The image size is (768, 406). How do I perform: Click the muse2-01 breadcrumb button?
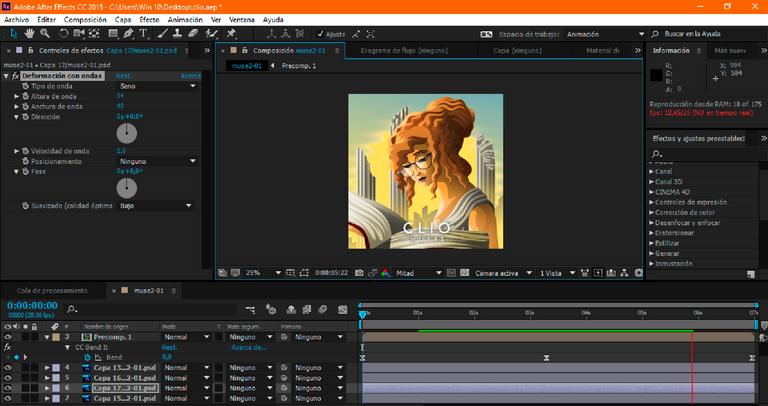click(247, 66)
